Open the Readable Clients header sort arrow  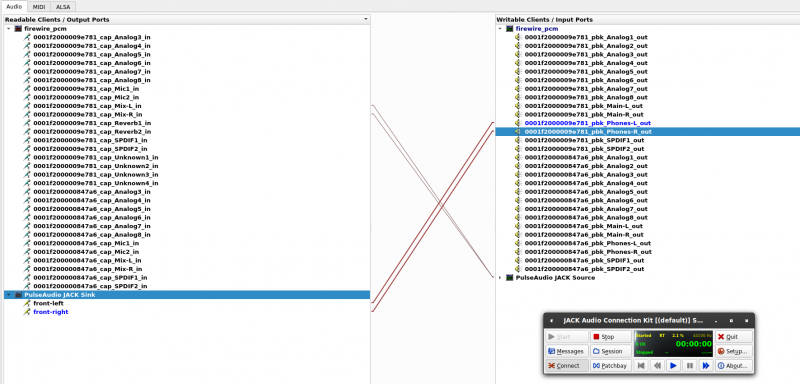tap(366, 19)
